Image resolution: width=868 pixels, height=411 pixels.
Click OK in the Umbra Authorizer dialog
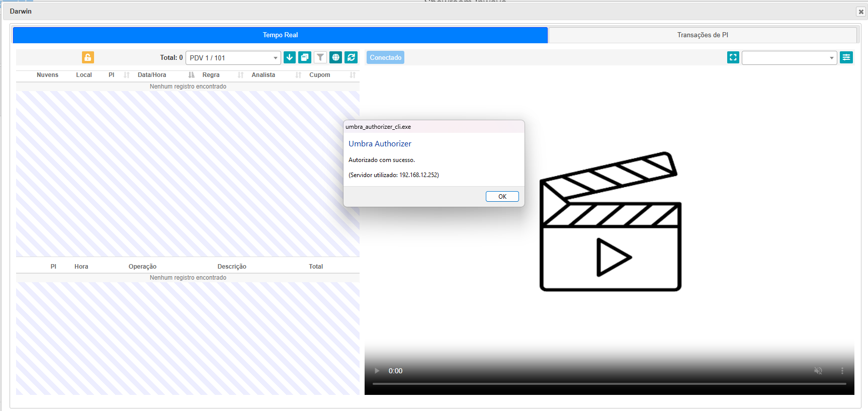point(502,197)
